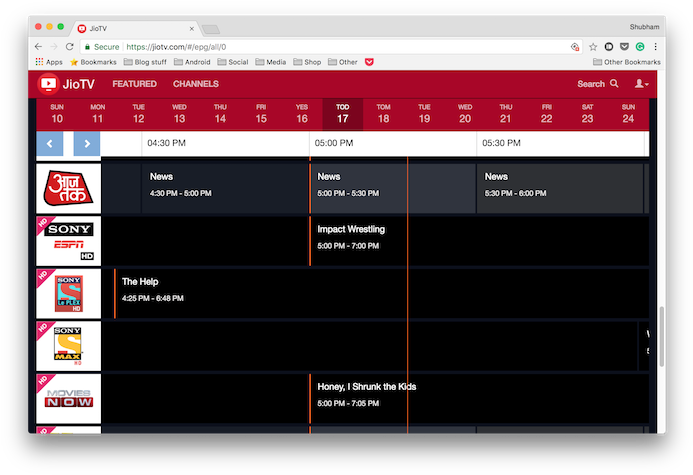Viewport: 693px width, 475px height.
Task: Open the Featured tab
Action: [x=134, y=84]
